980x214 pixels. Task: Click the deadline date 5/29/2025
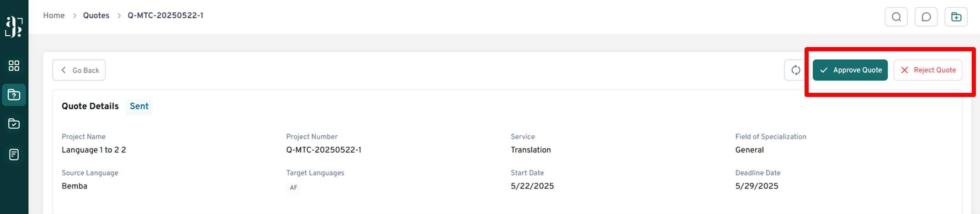point(757,186)
